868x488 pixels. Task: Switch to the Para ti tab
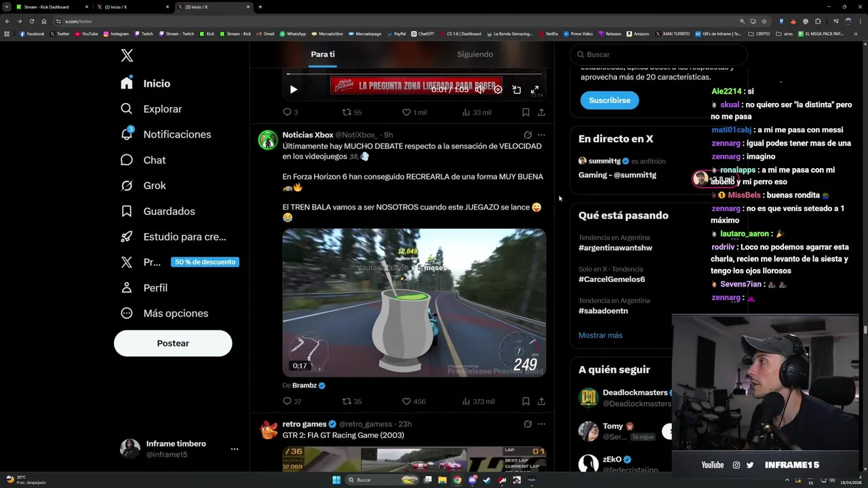(323, 54)
